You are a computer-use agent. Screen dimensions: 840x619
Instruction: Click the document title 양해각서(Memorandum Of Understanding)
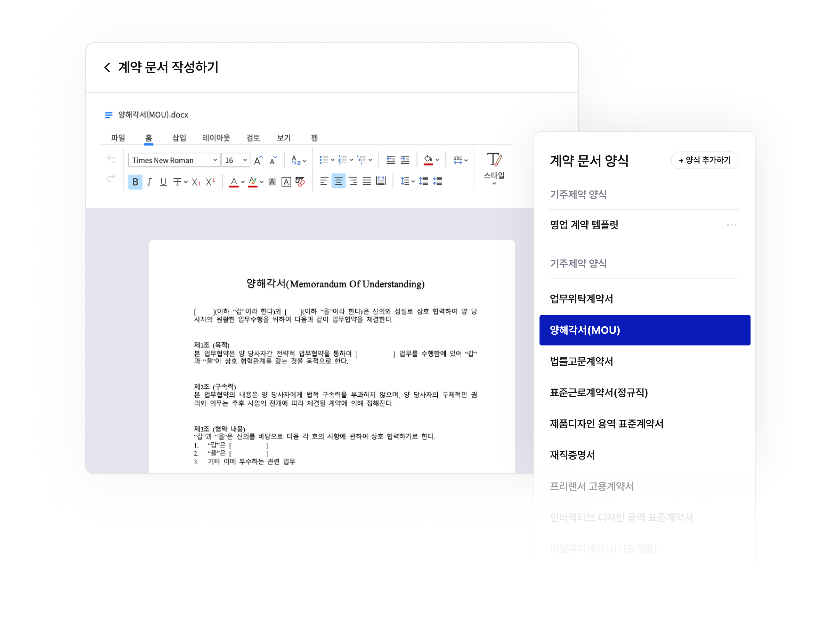[x=335, y=284]
